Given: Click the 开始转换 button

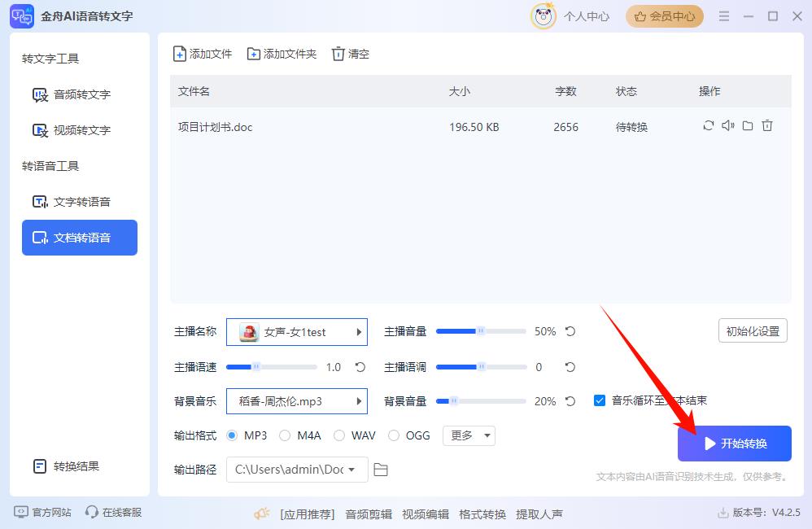Looking at the screenshot, I should (734, 444).
